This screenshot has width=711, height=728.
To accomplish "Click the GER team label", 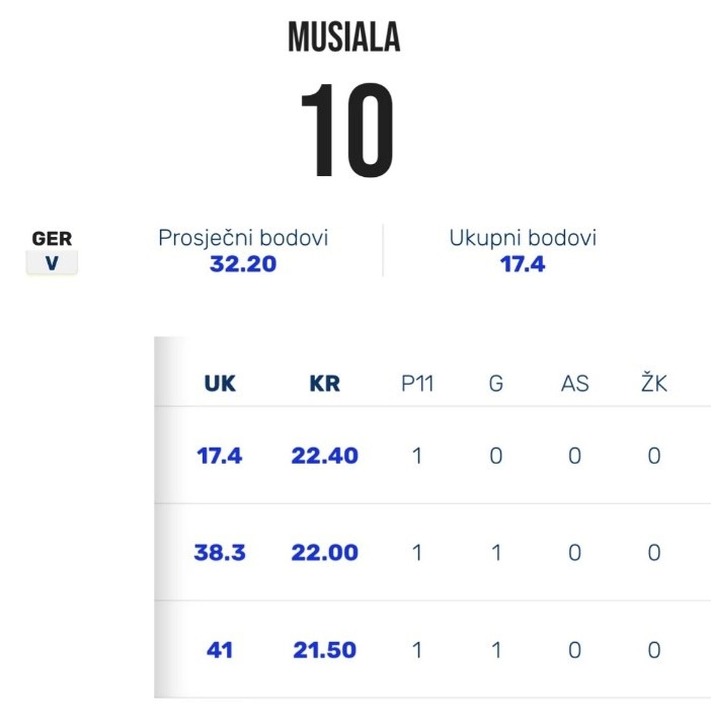I will tap(52, 239).
